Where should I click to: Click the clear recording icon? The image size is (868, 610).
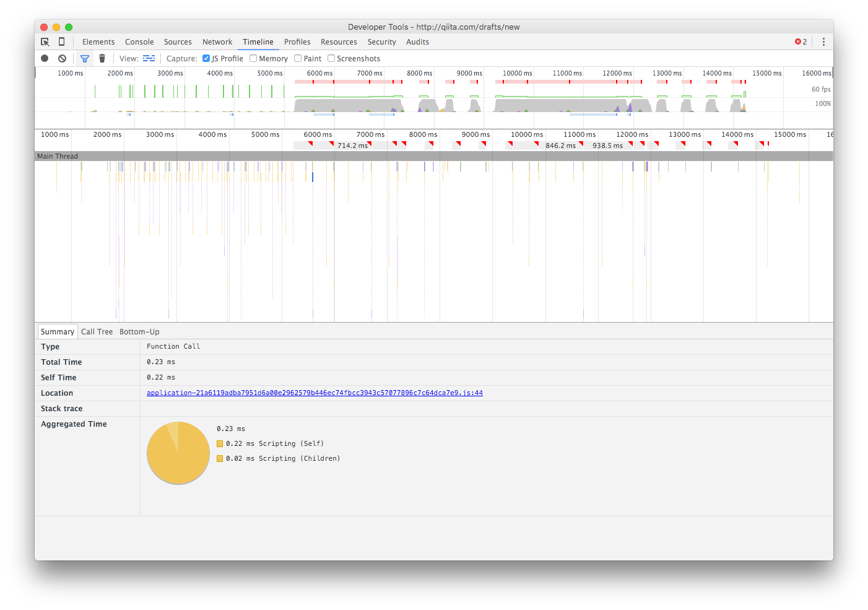pyautogui.click(x=62, y=58)
